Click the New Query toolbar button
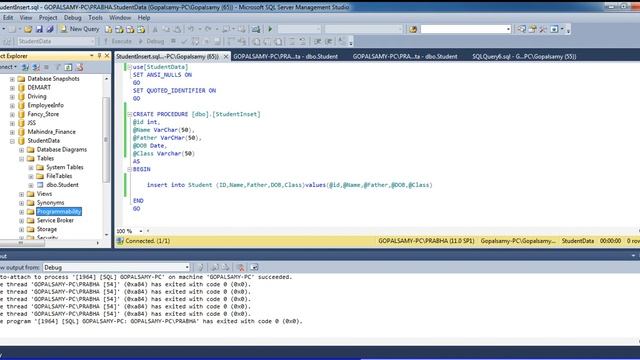 [x=80, y=29]
